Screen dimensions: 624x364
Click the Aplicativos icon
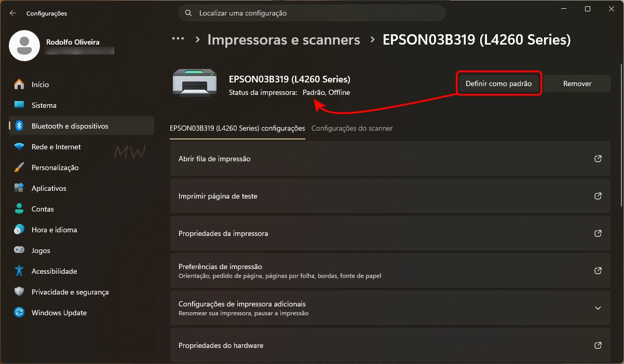click(19, 188)
